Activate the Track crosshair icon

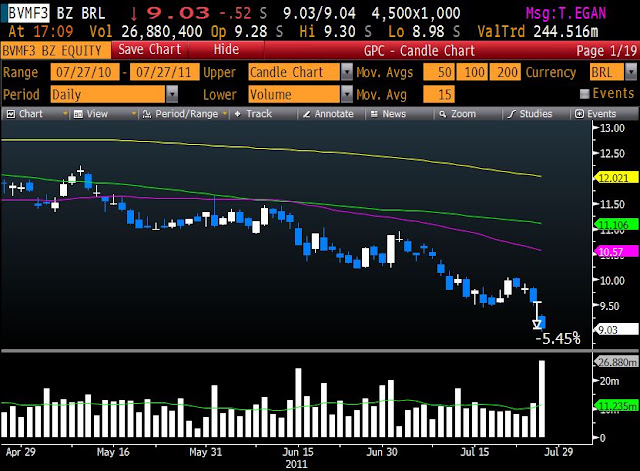click(x=238, y=114)
